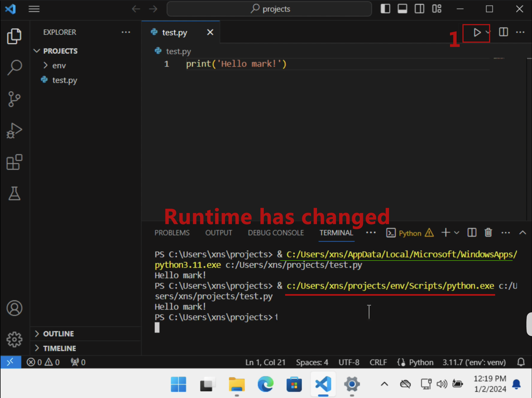Screen dimensions: 532x398
Task: Click the projects command center search box
Action: 269,9
